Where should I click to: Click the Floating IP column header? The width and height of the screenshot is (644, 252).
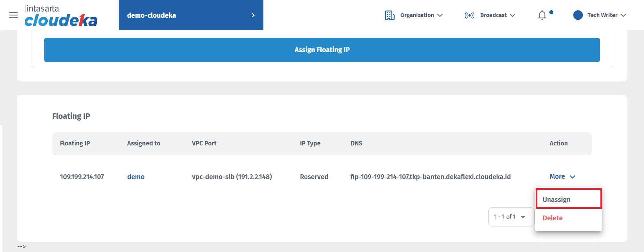(75, 143)
